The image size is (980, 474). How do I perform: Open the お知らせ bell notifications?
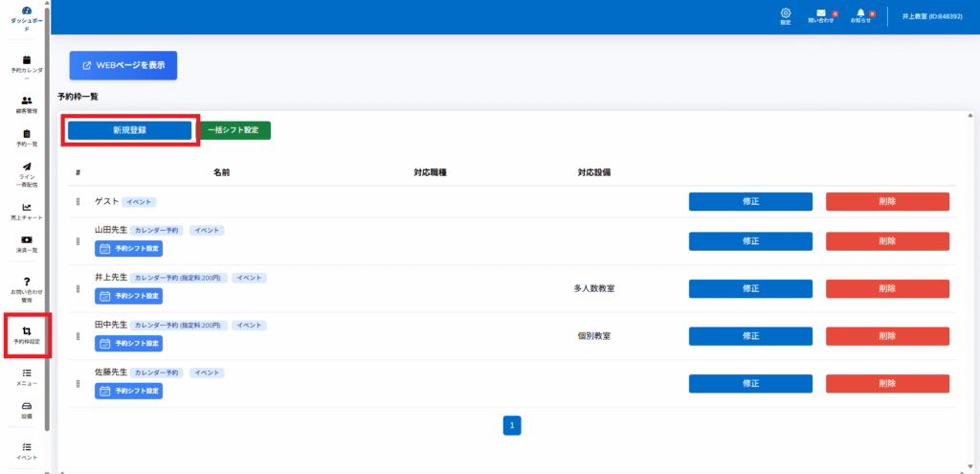(860, 13)
